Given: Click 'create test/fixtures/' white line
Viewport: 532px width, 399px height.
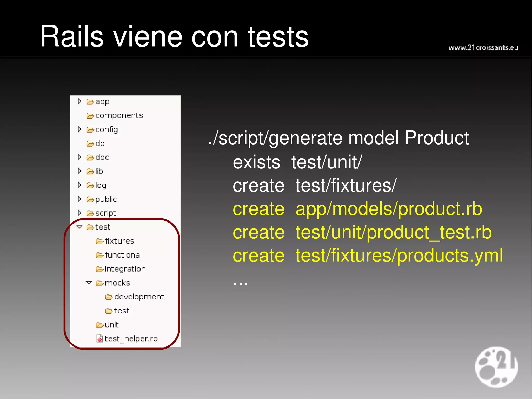Looking at the screenshot, I should 315,185.
